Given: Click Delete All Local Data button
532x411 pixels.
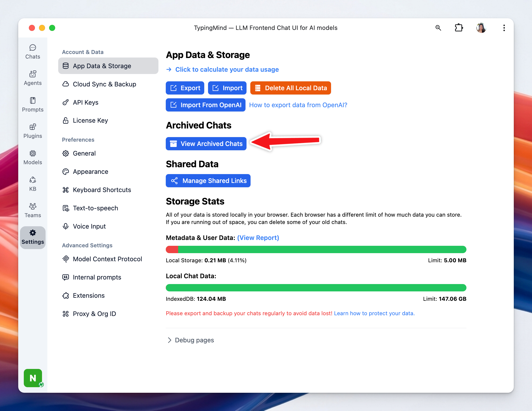Looking at the screenshot, I should 291,88.
